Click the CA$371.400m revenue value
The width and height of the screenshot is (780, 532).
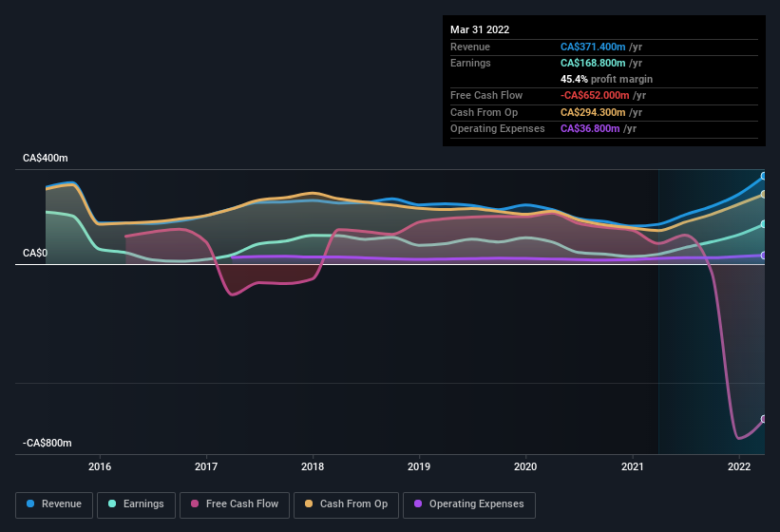(x=593, y=47)
